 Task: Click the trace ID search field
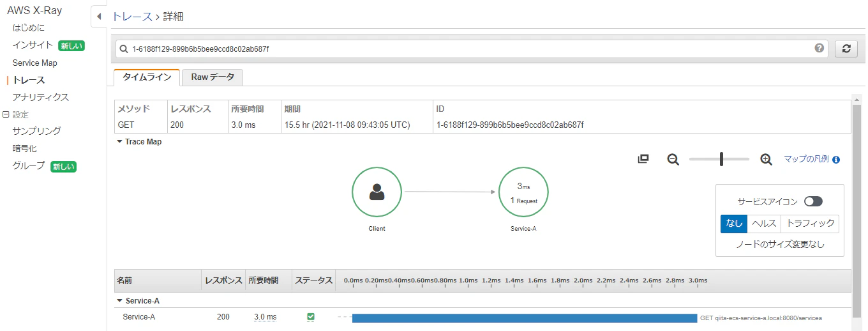click(471, 49)
